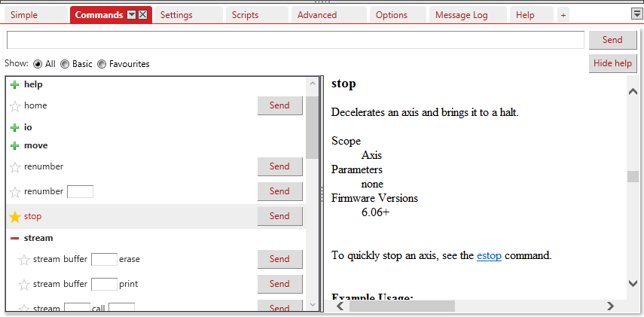Send the stream buffer erase command
Image resolution: width=644 pixels, height=317 pixels.
tap(279, 259)
